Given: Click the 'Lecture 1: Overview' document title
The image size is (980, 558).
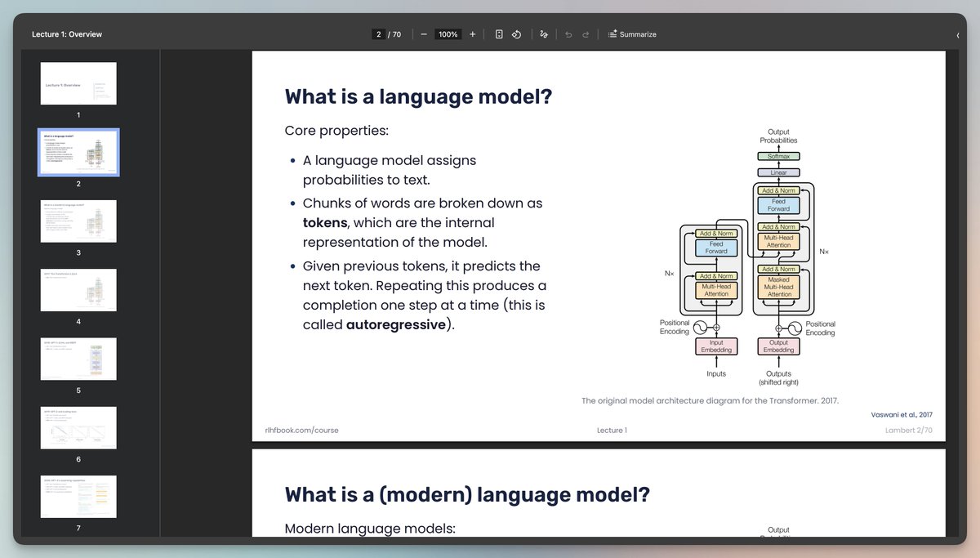Looking at the screenshot, I should pos(67,34).
